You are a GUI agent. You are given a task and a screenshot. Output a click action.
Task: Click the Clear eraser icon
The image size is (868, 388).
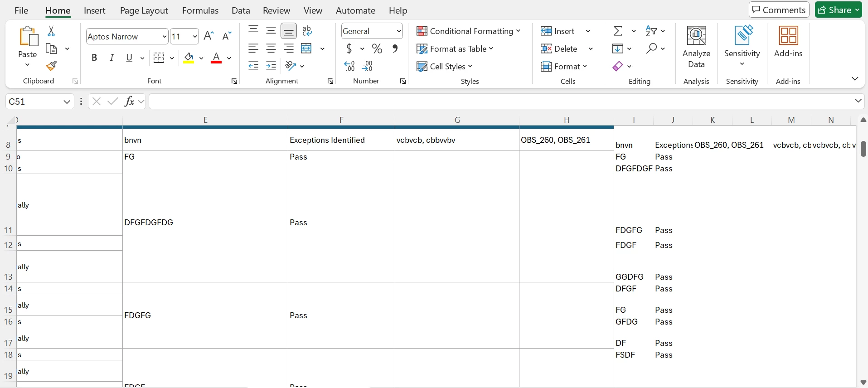tap(617, 66)
